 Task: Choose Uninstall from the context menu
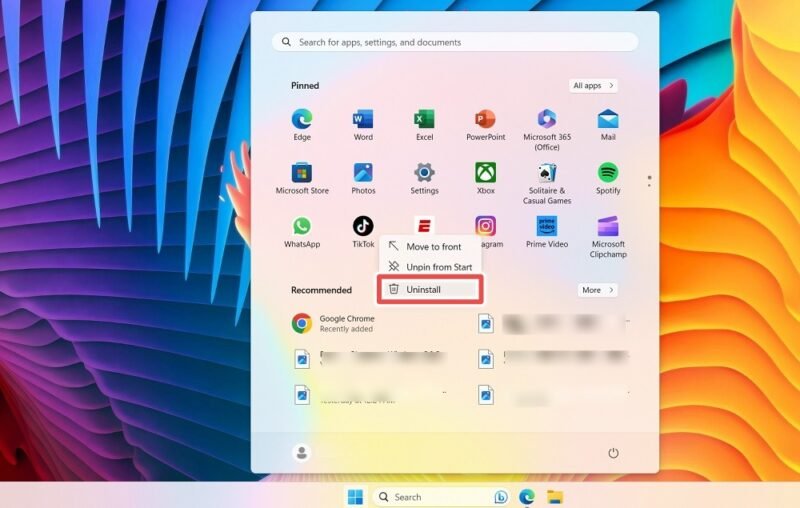[x=430, y=289]
